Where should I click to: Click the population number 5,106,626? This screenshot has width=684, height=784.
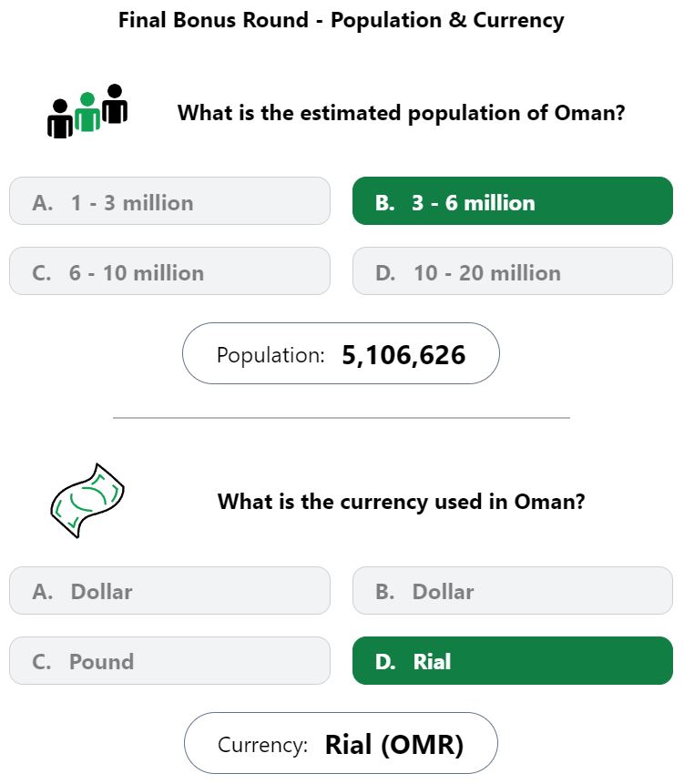pyautogui.click(x=403, y=355)
